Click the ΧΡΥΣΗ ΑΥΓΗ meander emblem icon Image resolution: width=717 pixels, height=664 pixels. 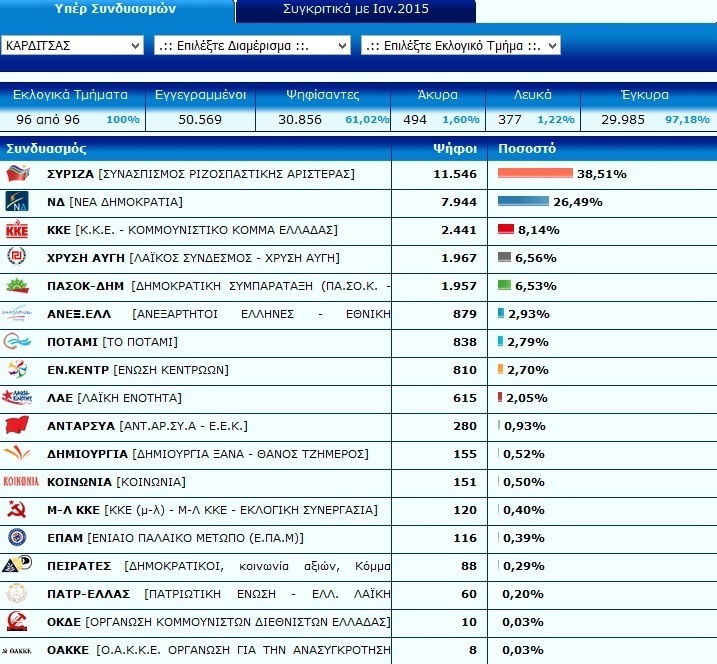pos(16,257)
